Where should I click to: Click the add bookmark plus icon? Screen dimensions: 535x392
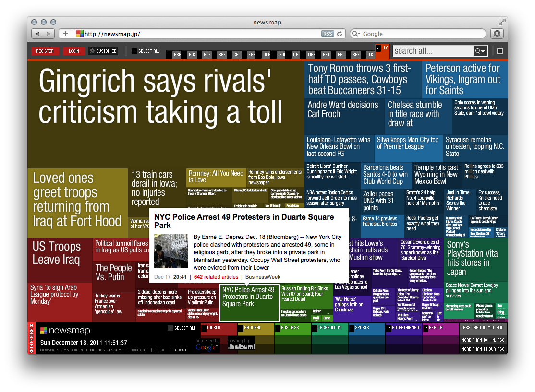coord(65,34)
